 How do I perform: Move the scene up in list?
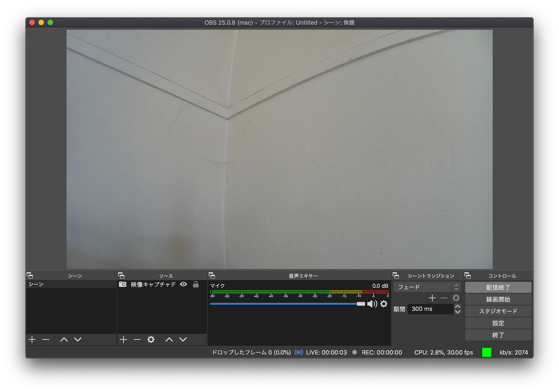pos(64,340)
